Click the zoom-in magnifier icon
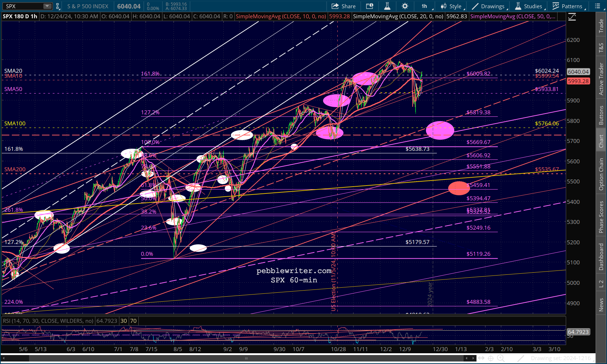This screenshot has width=607, height=364. coord(501,358)
